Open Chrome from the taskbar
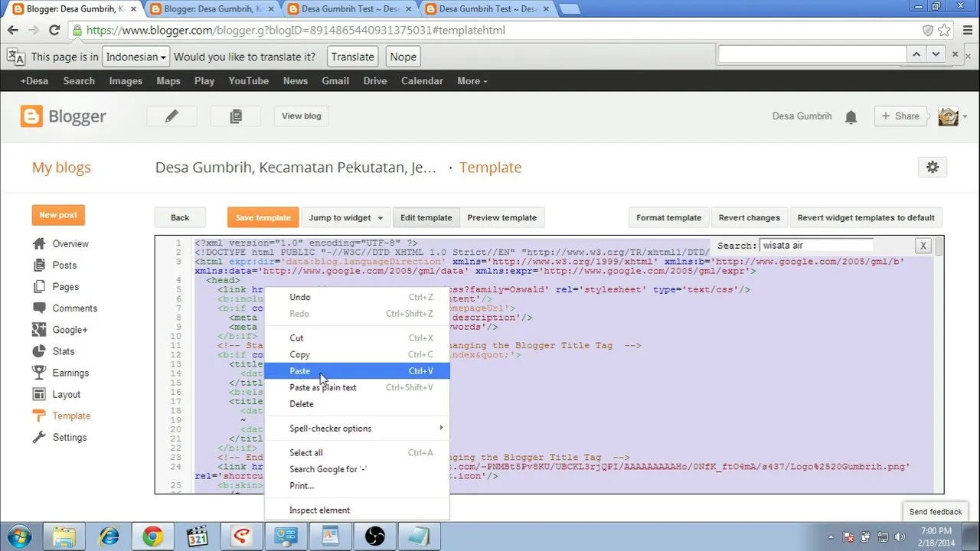This screenshot has height=551, width=980. (x=152, y=536)
